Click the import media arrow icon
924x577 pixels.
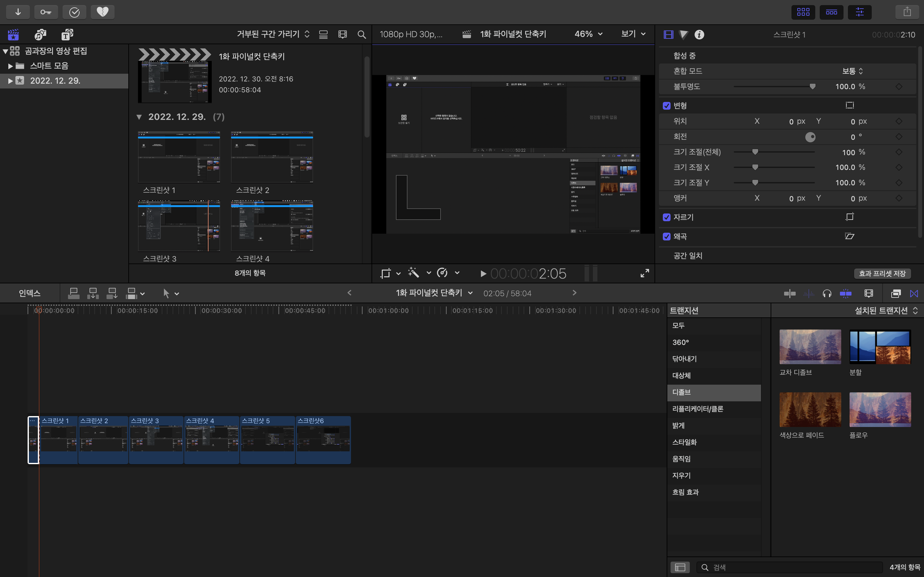(x=18, y=12)
